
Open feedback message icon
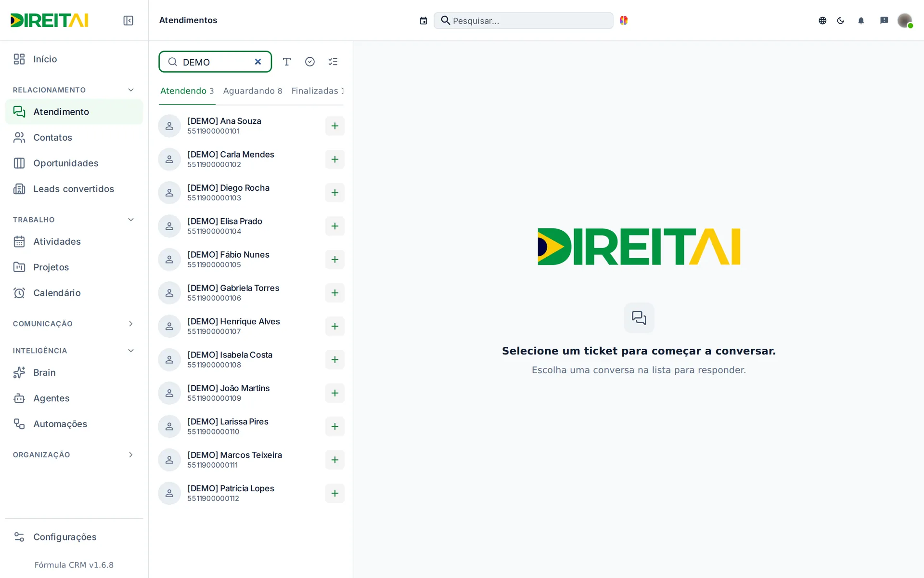point(884,21)
